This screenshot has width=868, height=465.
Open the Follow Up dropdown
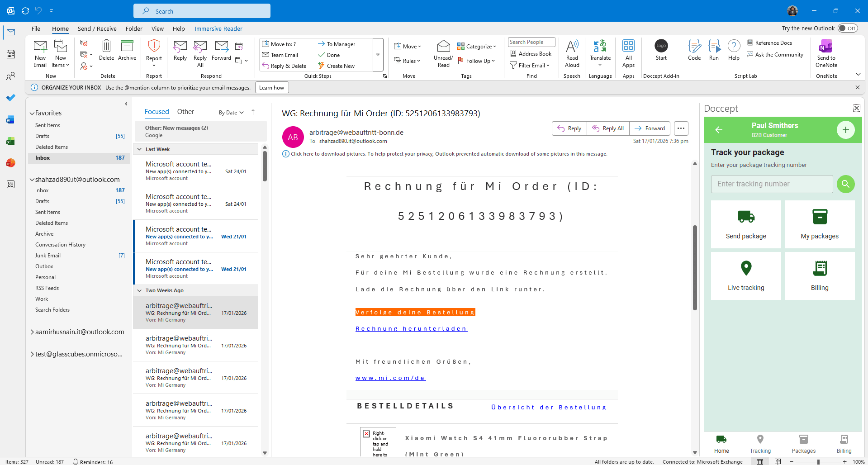point(476,61)
